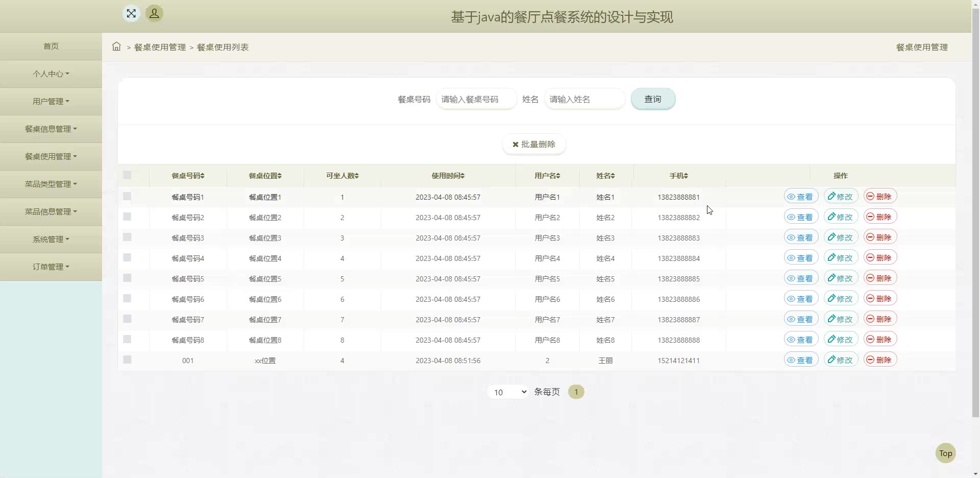Focus the 餐桌号码 search input
980x478 pixels.
[476, 99]
